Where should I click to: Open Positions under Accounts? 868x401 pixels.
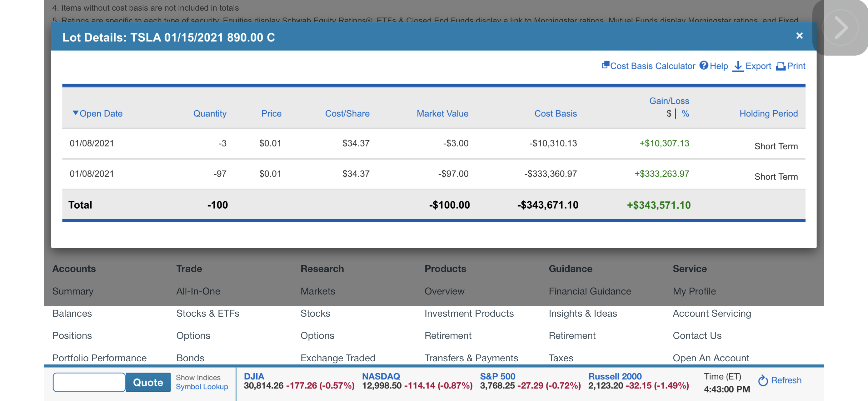72,335
